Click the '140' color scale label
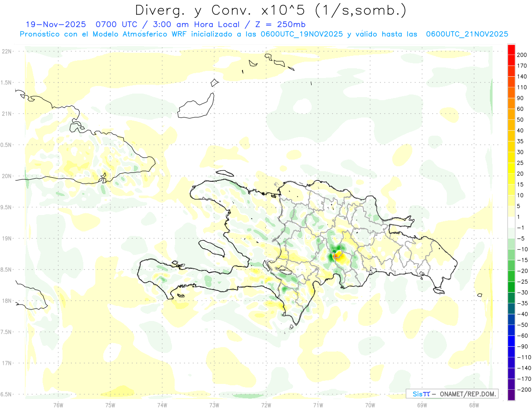 (x=522, y=77)
